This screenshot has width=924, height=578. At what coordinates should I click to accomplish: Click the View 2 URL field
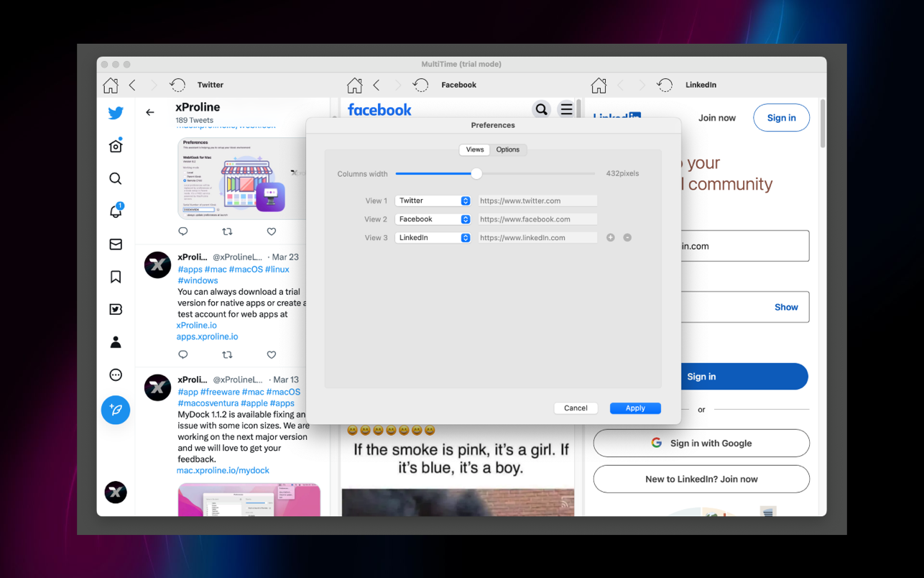537,219
